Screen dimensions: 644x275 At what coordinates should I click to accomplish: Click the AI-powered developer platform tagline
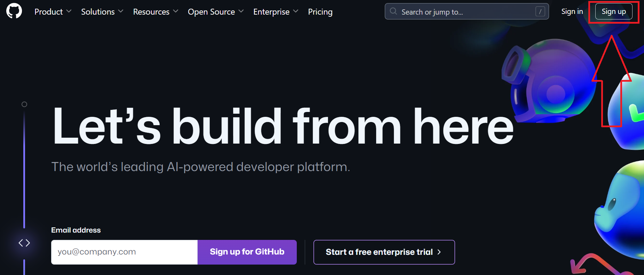(200, 167)
